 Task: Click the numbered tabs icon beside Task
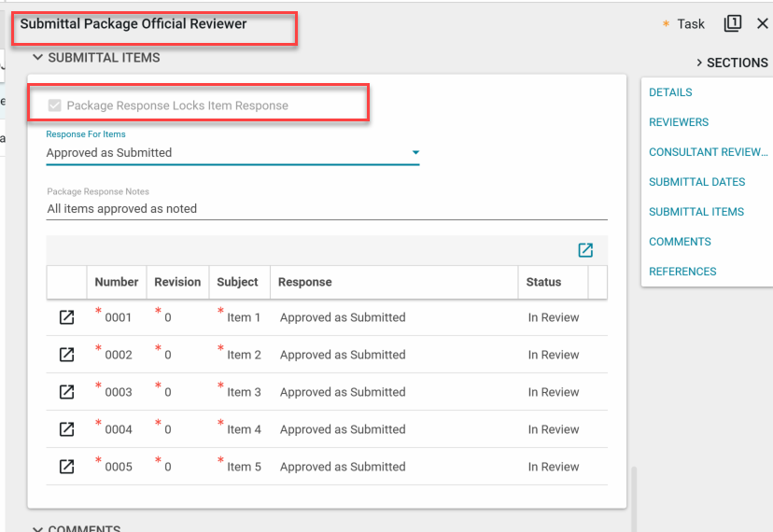click(x=733, y=23)
